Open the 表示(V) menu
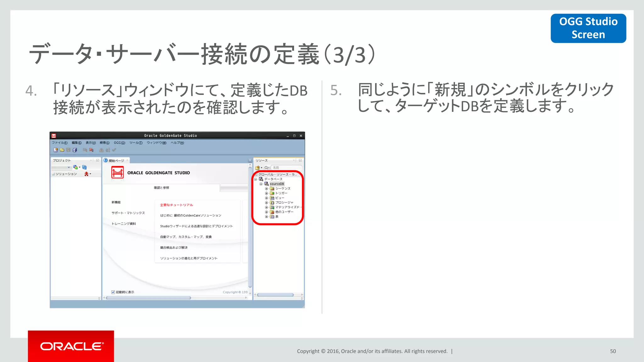 pos(91,143)
